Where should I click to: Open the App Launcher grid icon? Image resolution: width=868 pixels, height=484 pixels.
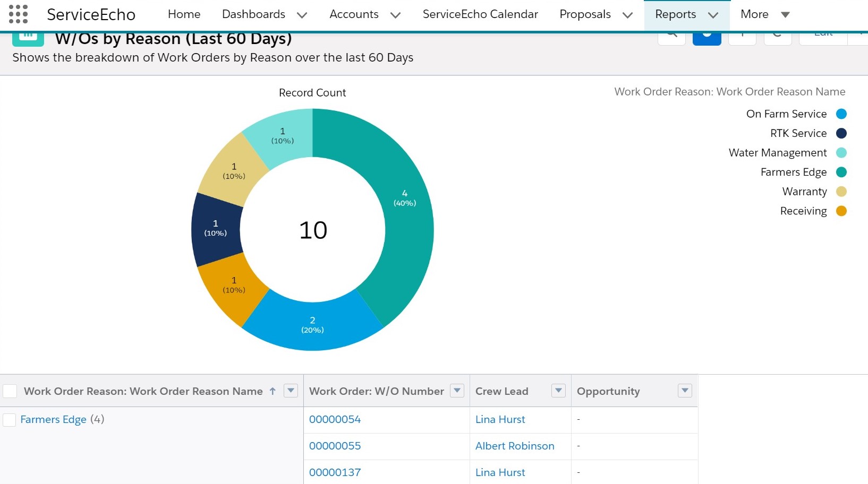point(18,14)
